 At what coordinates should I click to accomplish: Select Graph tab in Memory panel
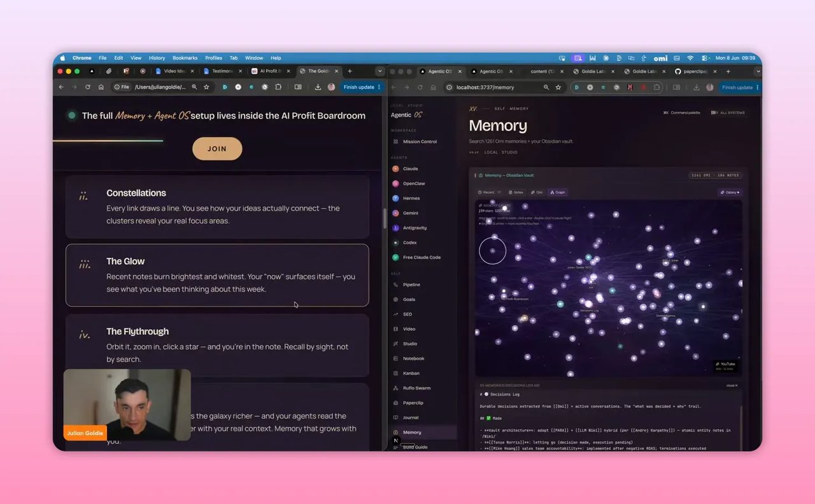click(x=557, y=192)
